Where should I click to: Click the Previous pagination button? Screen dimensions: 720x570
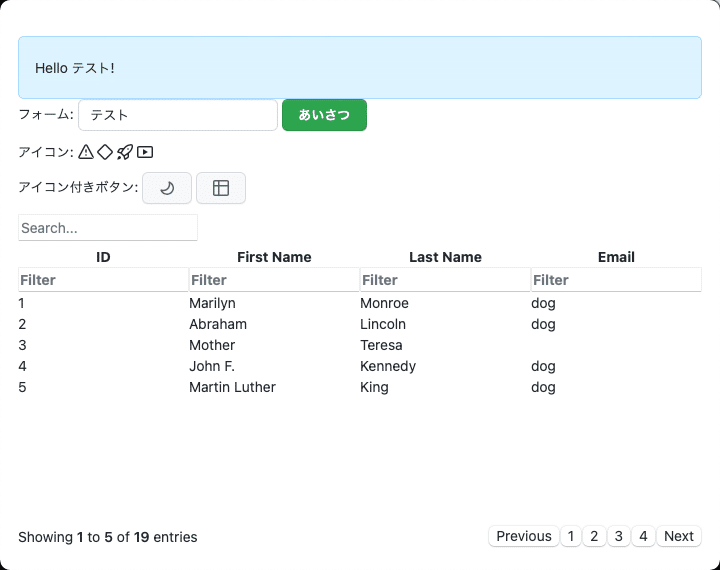[524, 536]
